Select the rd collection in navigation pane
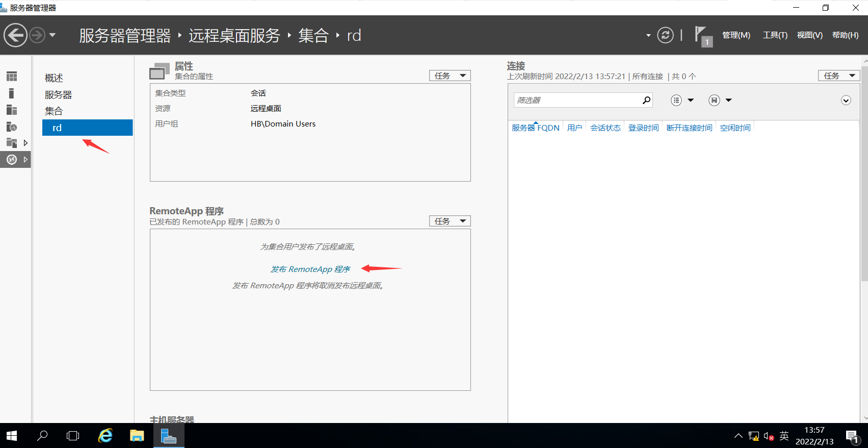This screenshot has width=868, height=448. click(x=87, y=128)
